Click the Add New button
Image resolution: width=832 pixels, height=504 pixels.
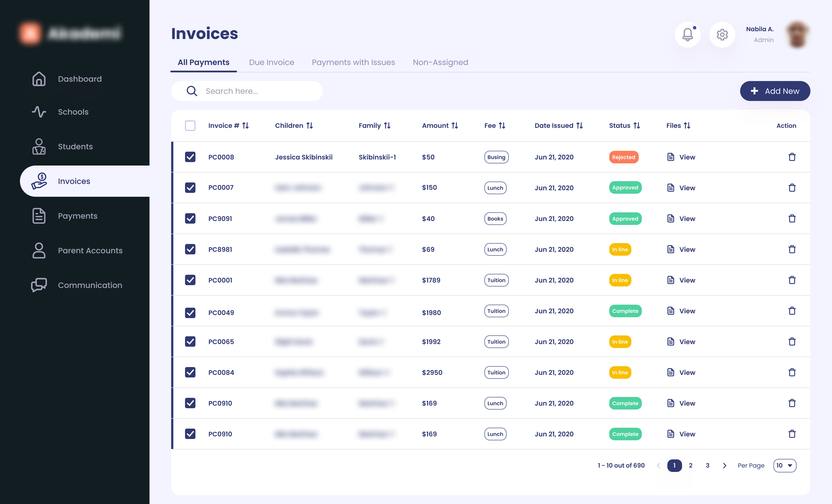(775, 91)
